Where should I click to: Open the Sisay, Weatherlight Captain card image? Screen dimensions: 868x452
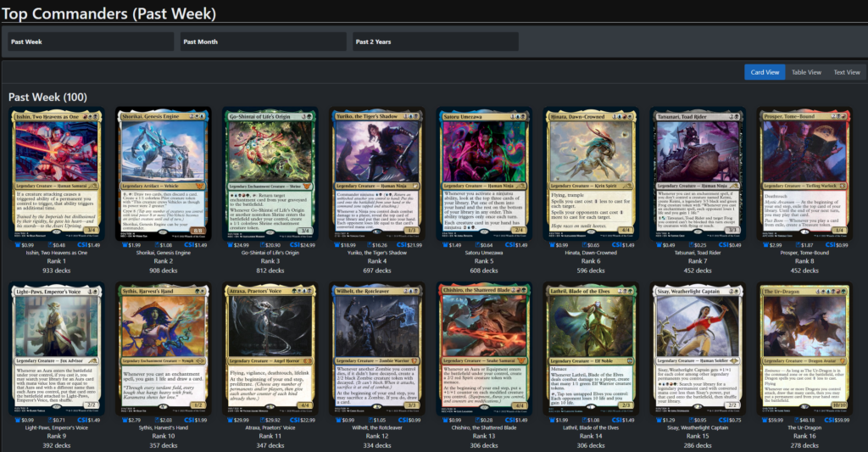(x=698, y=349)
